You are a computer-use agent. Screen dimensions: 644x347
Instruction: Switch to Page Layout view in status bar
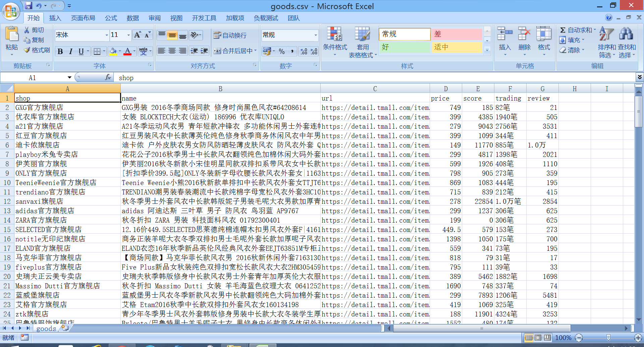pyautogui.click(x=538, y=338)
